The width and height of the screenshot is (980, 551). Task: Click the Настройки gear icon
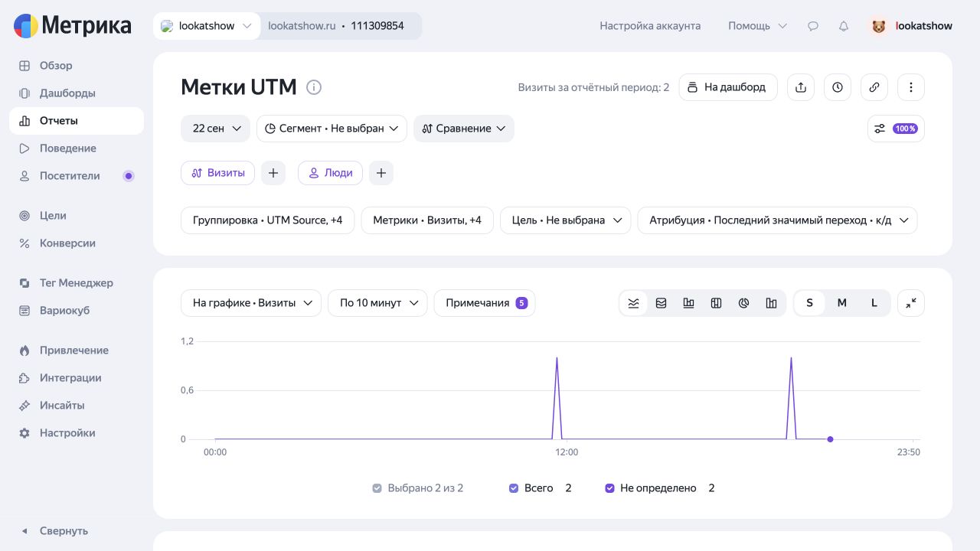(24, 433)
